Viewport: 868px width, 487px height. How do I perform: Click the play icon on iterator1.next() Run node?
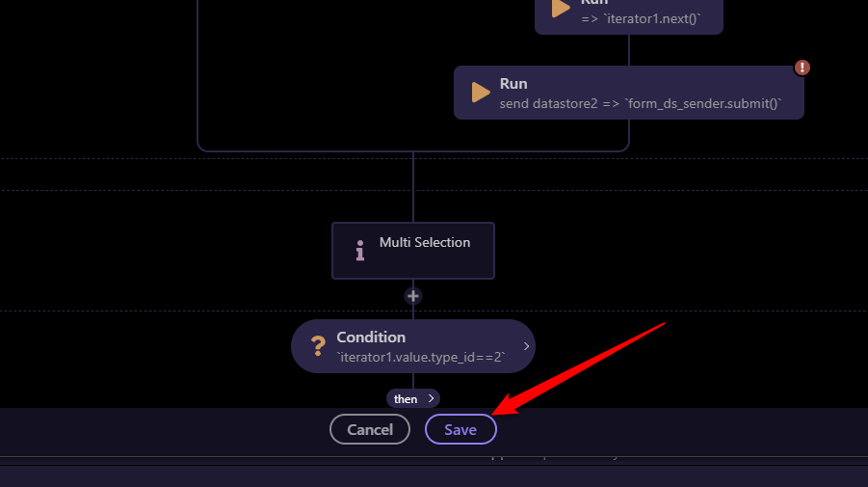click(x=561, y=9)
